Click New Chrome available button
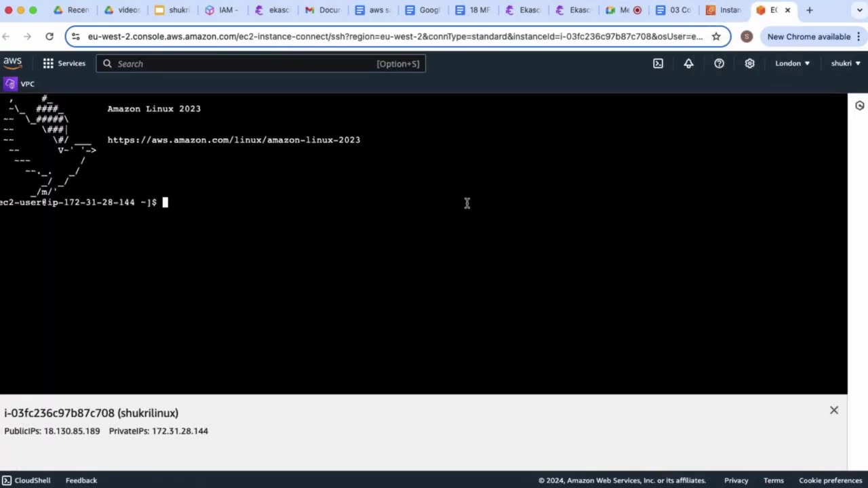 click(808, 37)
